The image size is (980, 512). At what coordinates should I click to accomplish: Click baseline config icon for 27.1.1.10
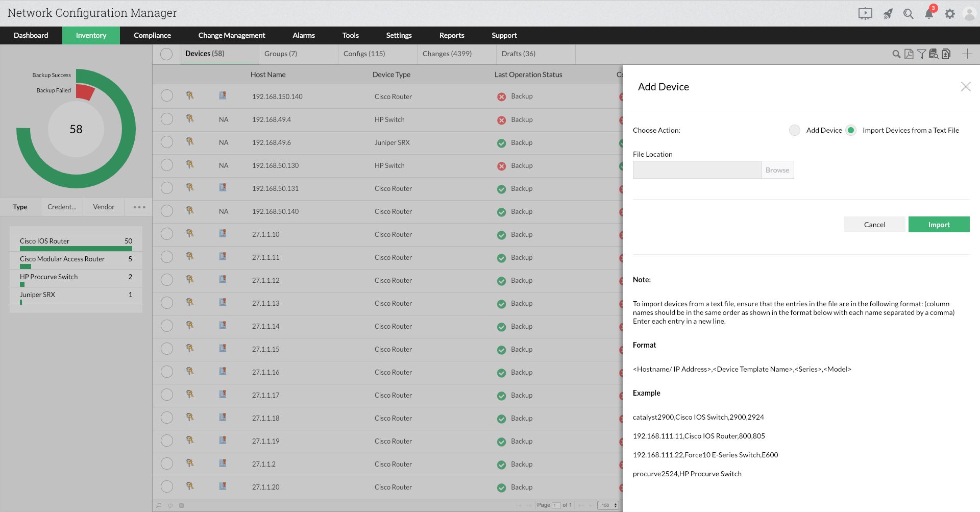point(223,233)
